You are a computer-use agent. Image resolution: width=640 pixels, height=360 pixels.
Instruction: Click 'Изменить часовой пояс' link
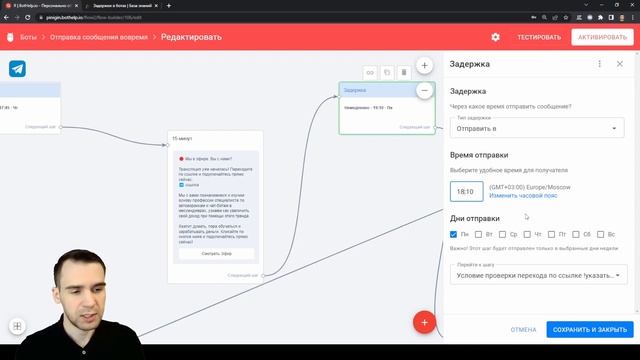tap(523, 196)
